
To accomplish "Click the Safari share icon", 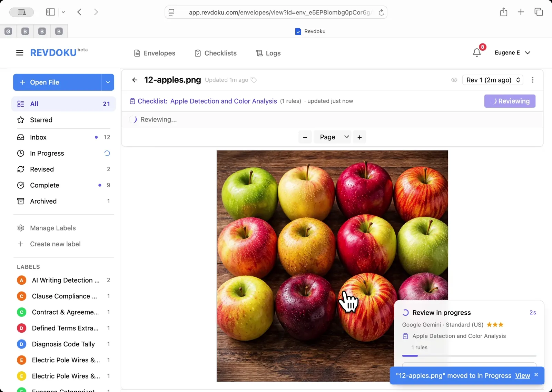I will pos(504,12).
